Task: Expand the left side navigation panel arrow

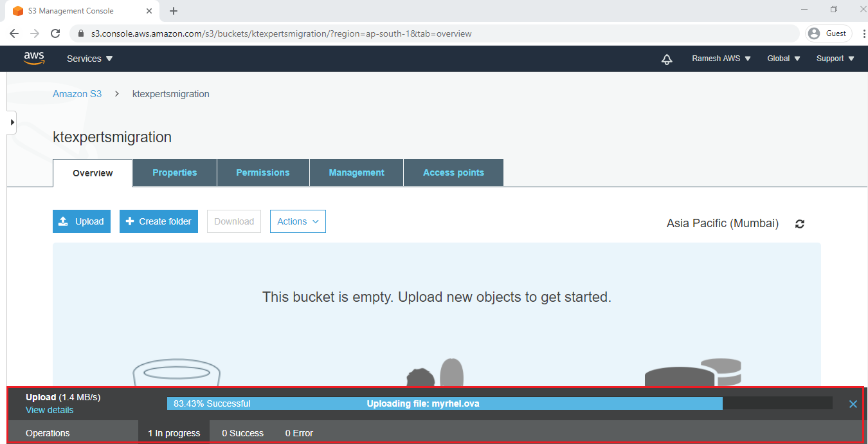Action: (12, 122)
